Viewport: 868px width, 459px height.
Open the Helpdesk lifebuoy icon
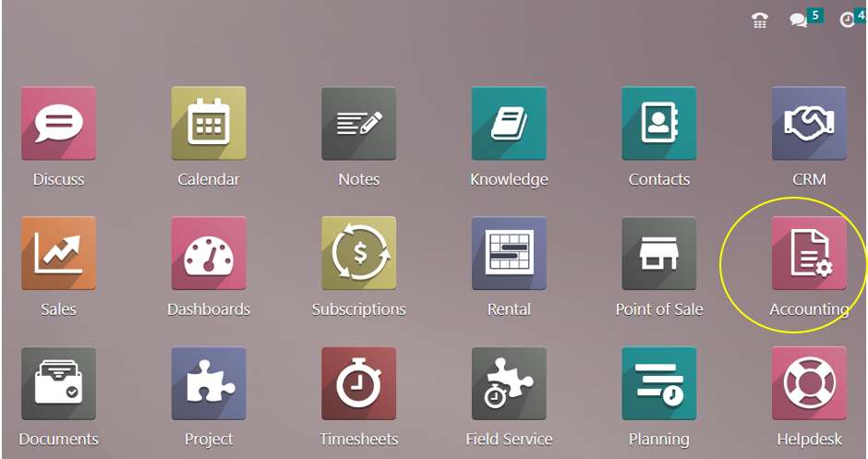[x=809, y=384]
